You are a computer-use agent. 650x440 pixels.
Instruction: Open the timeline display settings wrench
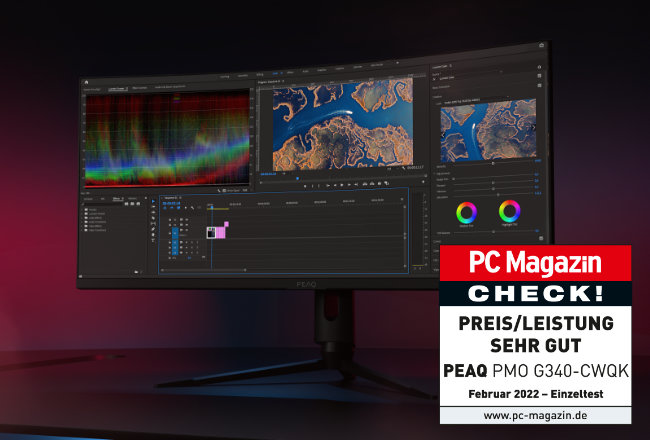tap(192, 208)
